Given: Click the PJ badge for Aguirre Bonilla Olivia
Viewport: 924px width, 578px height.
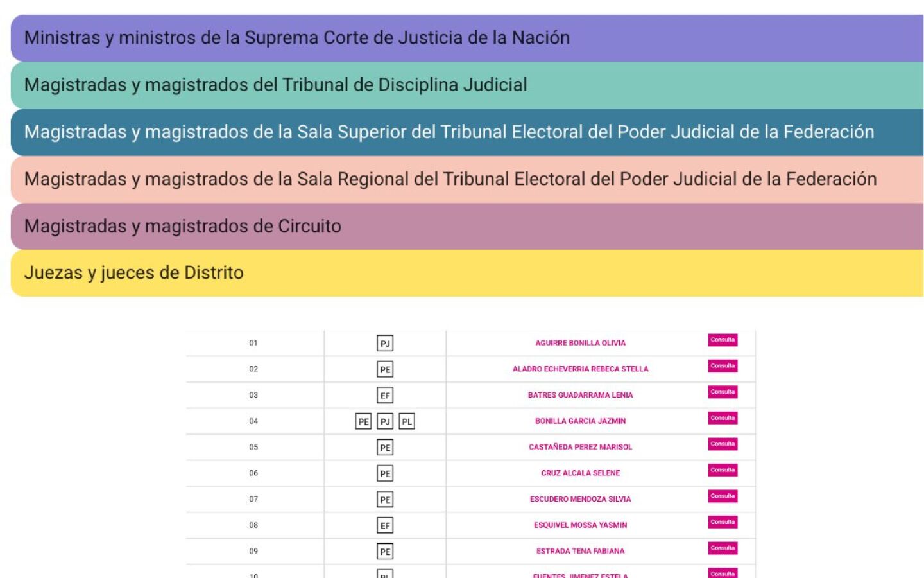Looking at the screenshot, I should pos(385,344).
